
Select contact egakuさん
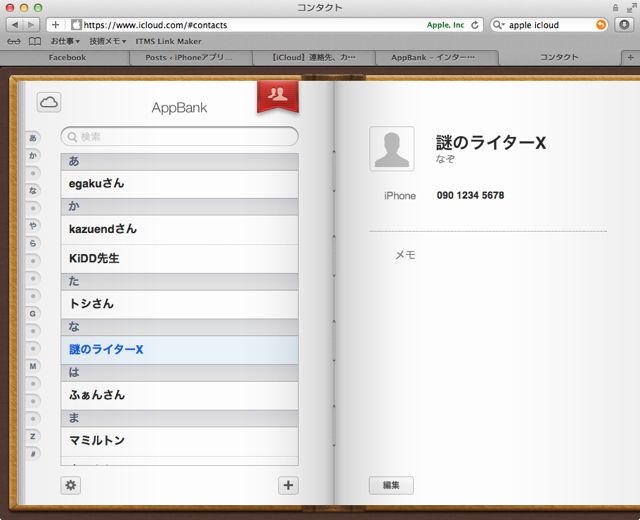(180, 184)
